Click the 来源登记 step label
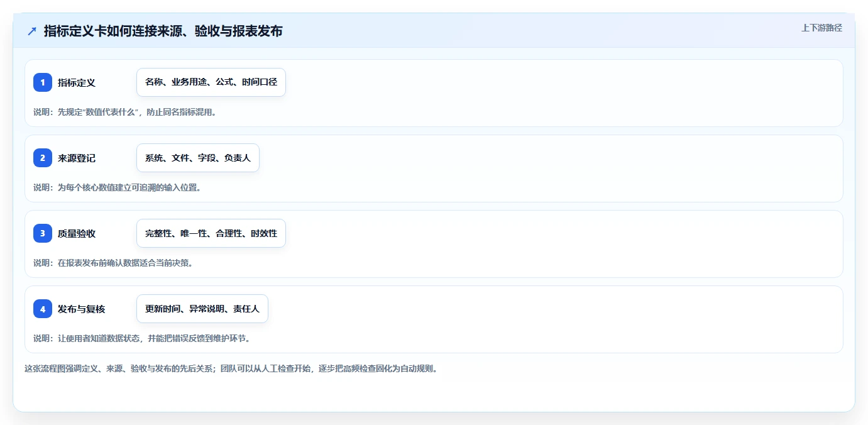Screen dimensions: 868x425 [77, 158]
